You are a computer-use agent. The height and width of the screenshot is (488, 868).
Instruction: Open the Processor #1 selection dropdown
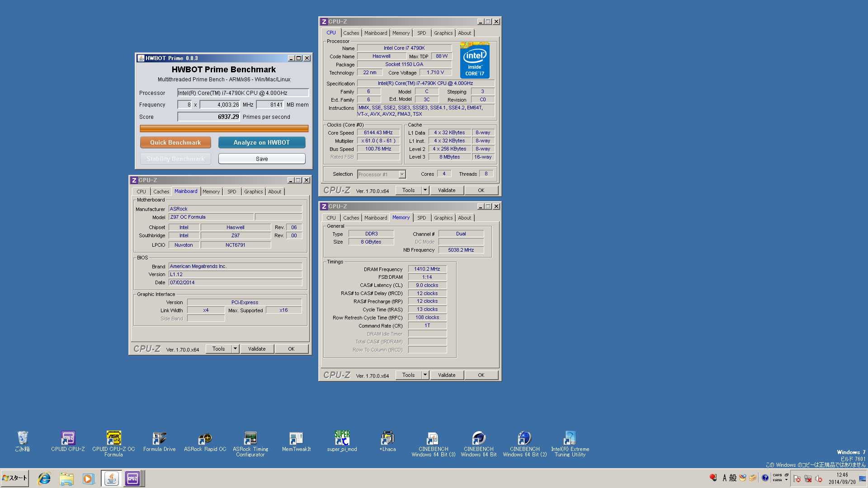pos(382,174)
